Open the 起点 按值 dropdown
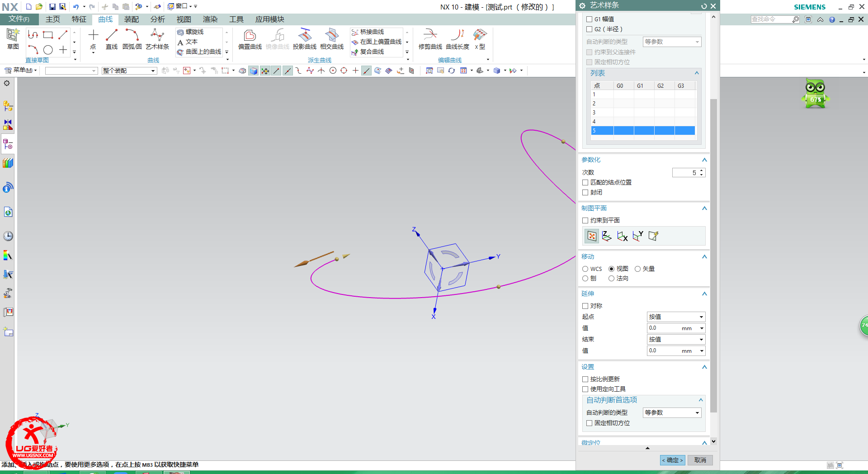 coord(676,317)
